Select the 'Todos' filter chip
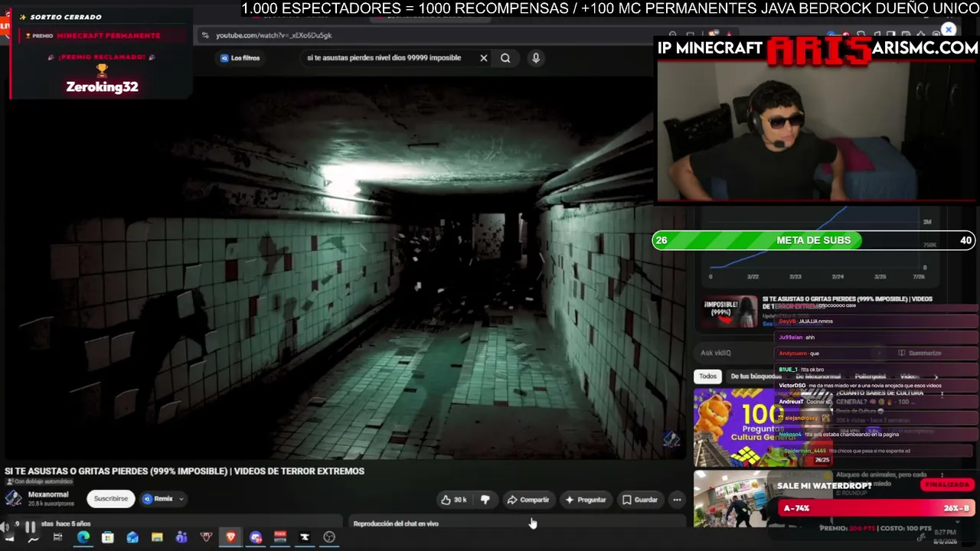This screenshot has width=980, height=551. [707, 377]
